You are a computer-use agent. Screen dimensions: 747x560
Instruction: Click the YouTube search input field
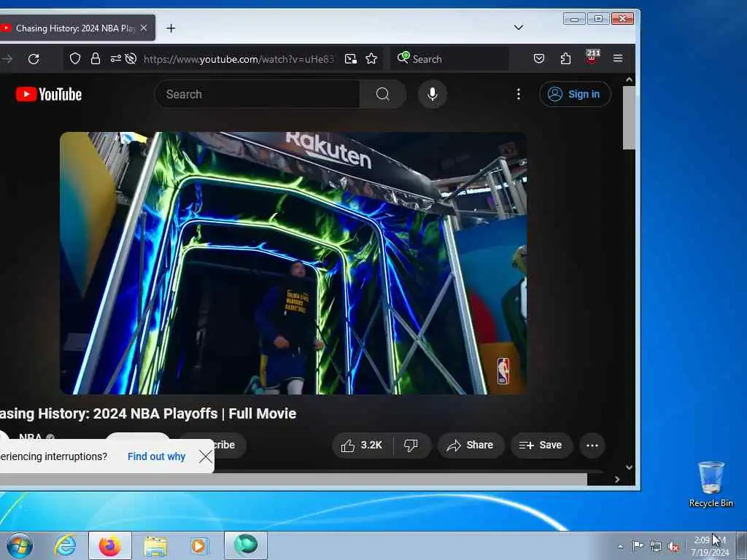[x=258, y=94]
